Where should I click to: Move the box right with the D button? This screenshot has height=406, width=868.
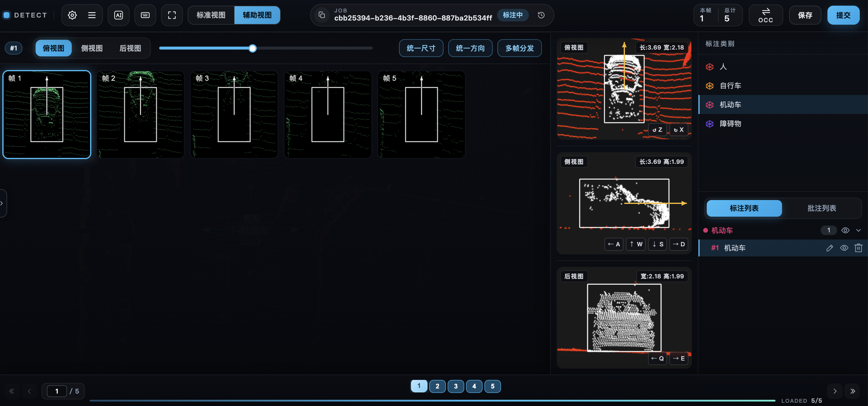click(x=679, y=244)
